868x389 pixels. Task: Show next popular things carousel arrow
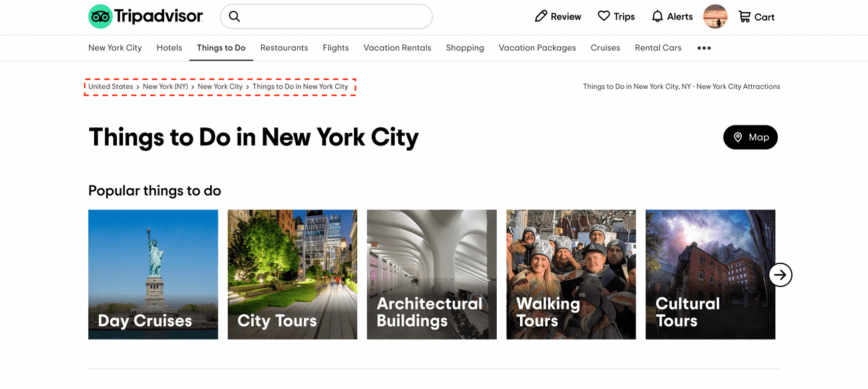(781, 274)
